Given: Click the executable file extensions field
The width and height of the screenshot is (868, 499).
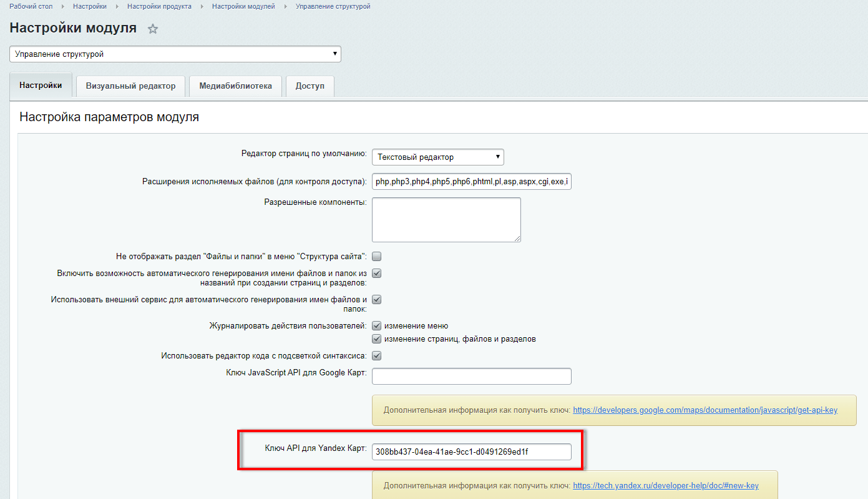Looking at the screenshot, I should pyautogui.click(x=471, y=182).
